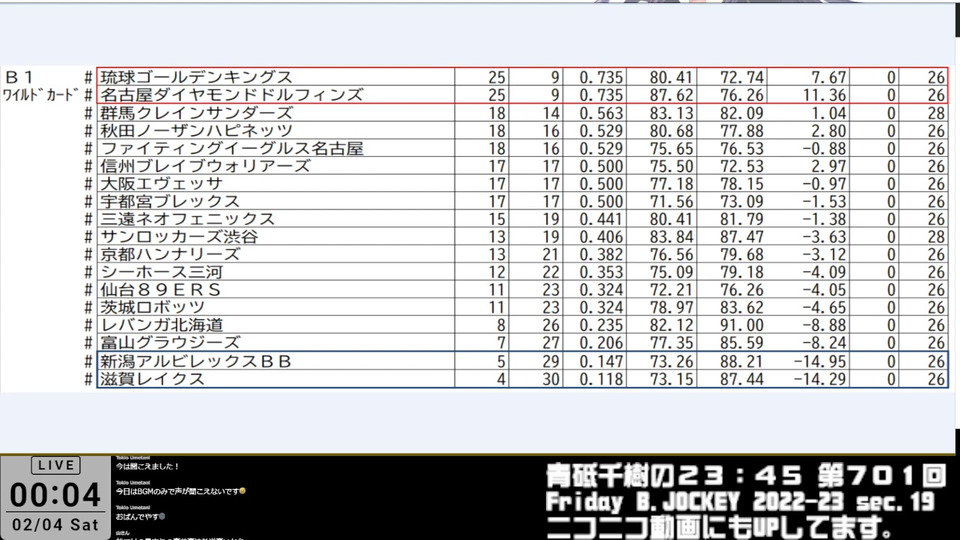Select team row 大阪エヴェッサ

tap(522, 184)
